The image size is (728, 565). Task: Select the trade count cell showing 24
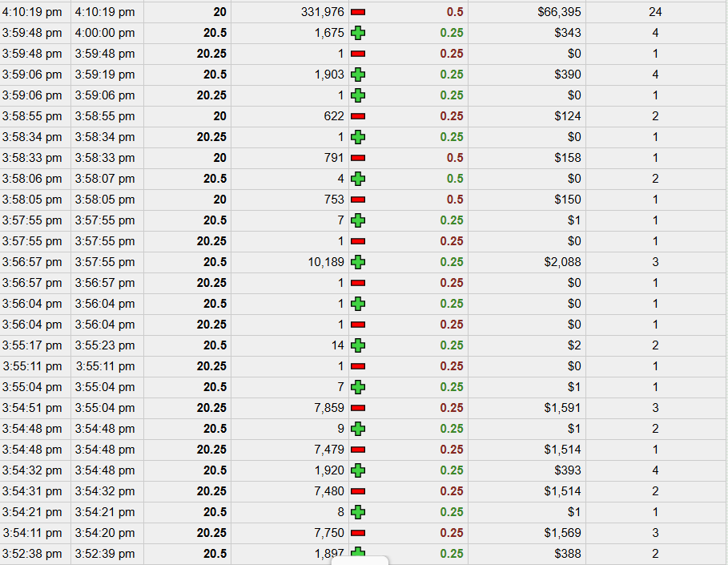[x=655, y=12]
